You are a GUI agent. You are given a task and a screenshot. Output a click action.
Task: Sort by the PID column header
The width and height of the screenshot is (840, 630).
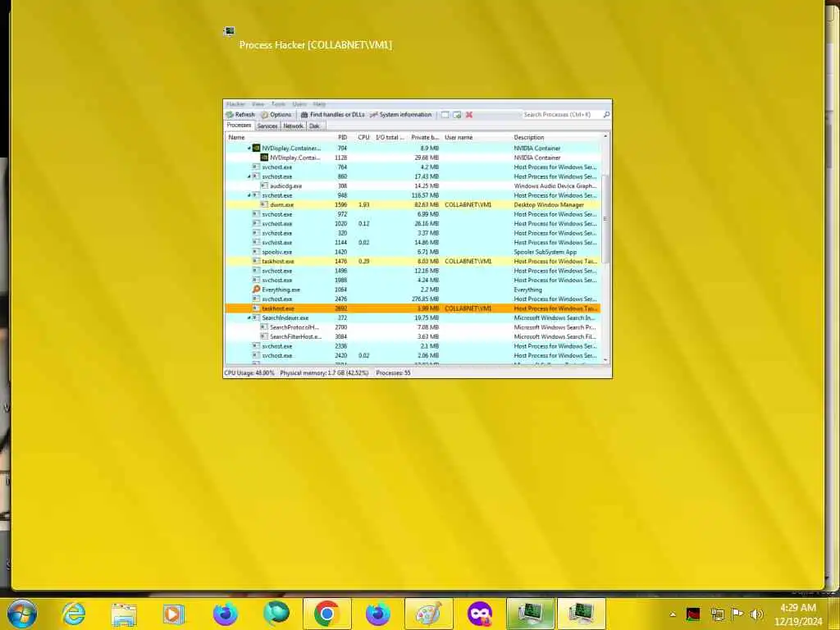pos(342,137)
